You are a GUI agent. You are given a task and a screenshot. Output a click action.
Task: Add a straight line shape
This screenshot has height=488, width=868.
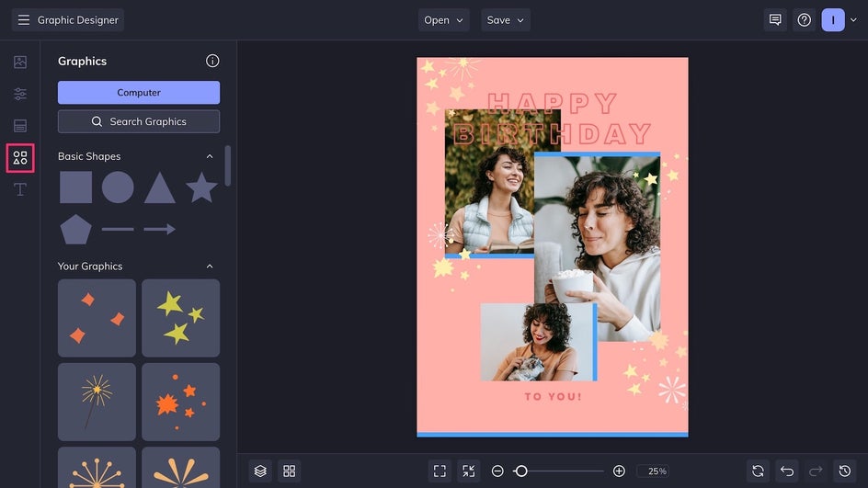click(x=118, y=229)
